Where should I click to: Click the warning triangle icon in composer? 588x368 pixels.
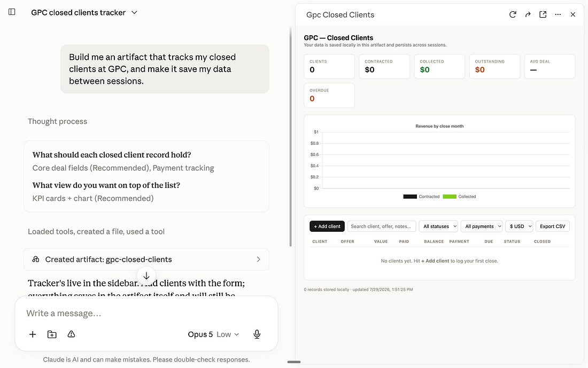tap(71, 334)
